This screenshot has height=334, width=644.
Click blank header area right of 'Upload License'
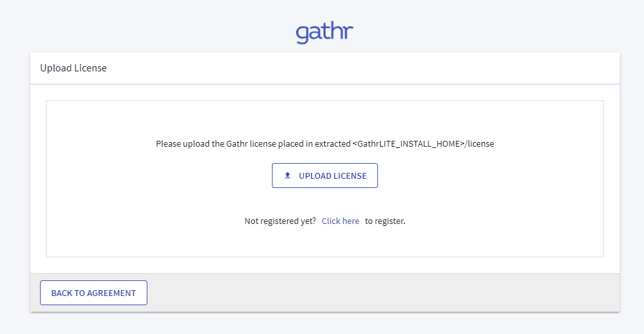[x=360, y=68]
